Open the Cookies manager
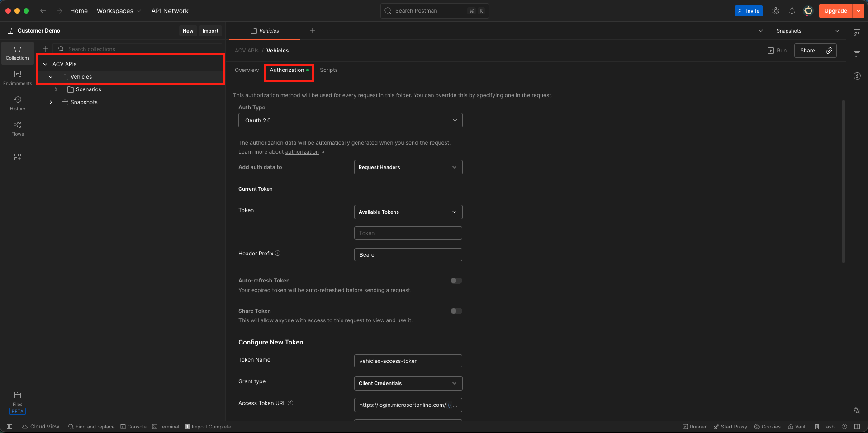The image size is (868, 433). tap(767, 426)
